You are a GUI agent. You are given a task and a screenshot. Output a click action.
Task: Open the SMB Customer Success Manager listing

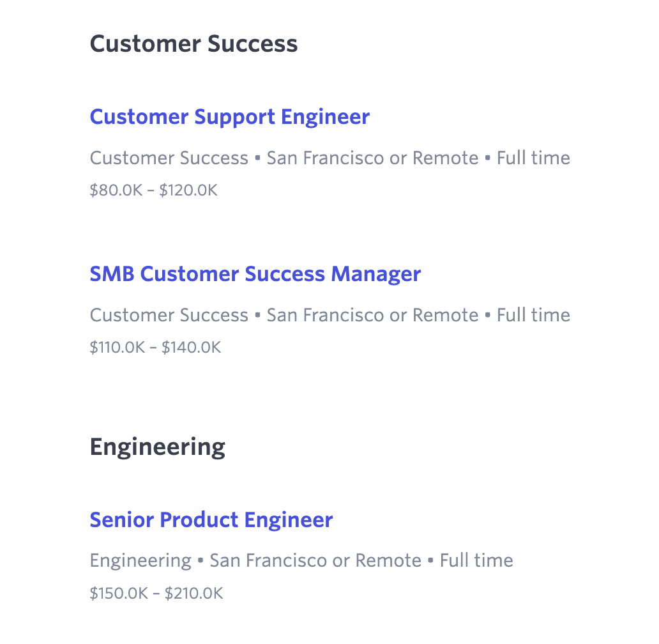[x=255, y=274]
